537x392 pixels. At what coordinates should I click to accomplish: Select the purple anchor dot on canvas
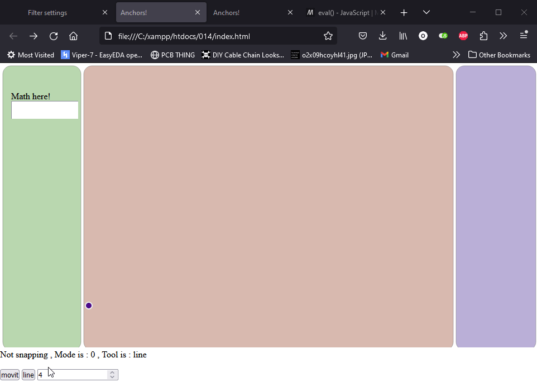click(89, 306)
